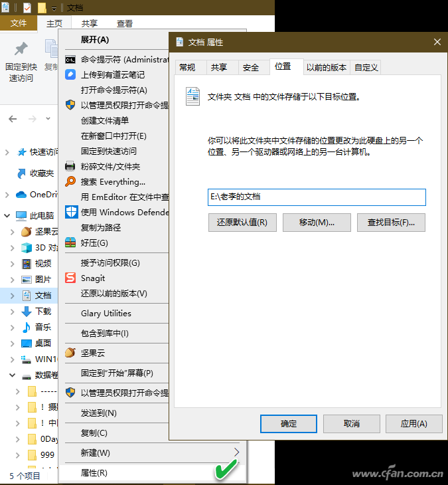This screenshot has height=485, width=448.
Task: Click the 坚果云 nut icon in menu
Action: point(70,353)
